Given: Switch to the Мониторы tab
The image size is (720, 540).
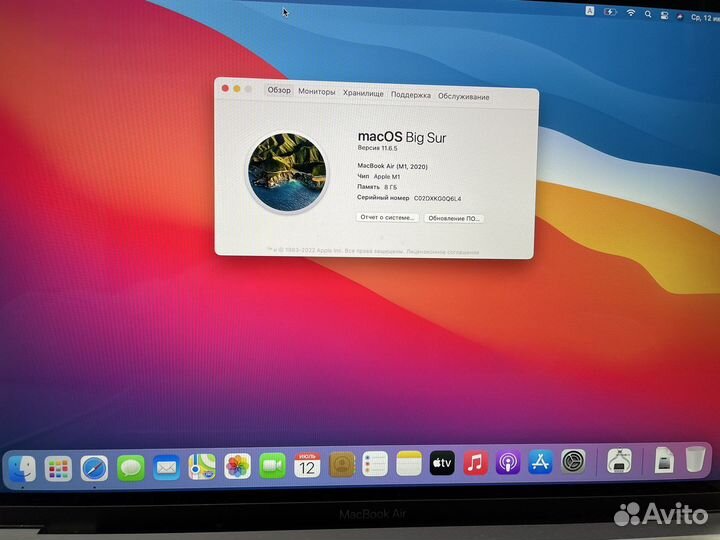Looking at the screenshot, I should (317, 91).
